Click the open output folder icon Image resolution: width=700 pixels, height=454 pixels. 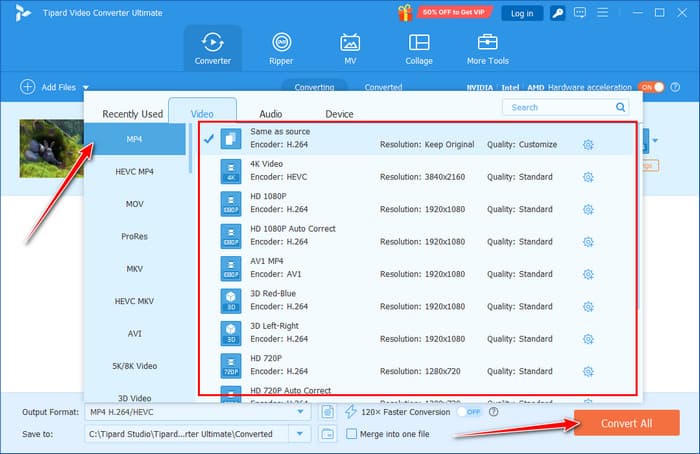[328, 434]
